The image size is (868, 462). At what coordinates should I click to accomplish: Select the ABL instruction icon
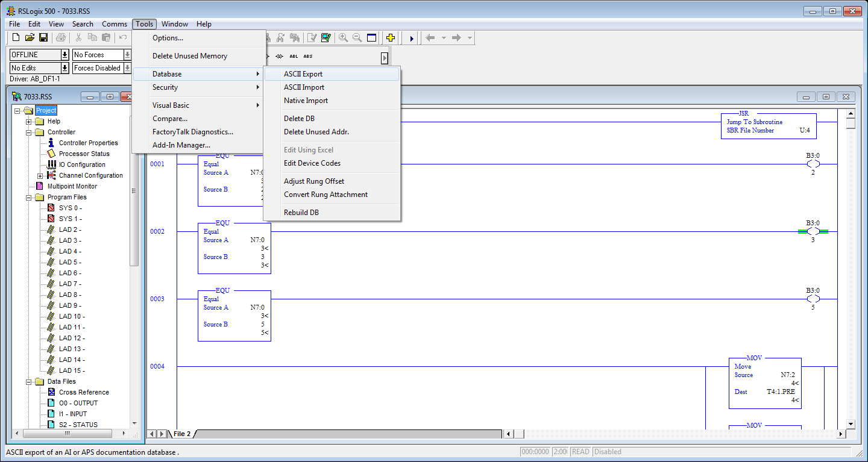(x=294, y=56)
